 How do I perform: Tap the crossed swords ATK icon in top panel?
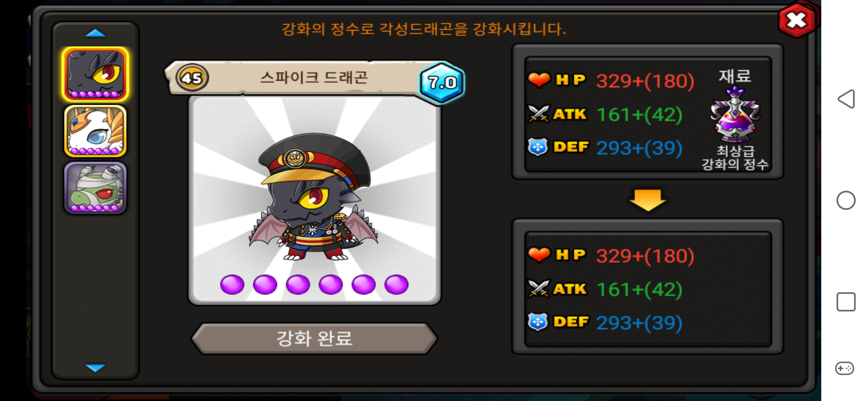point(539,114)
